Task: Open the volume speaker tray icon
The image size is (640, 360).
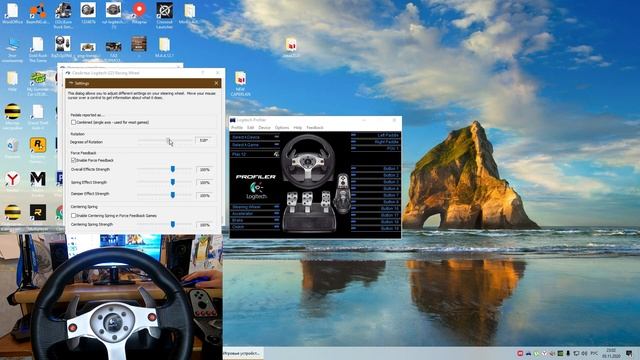Action: (x=584, y=353)
